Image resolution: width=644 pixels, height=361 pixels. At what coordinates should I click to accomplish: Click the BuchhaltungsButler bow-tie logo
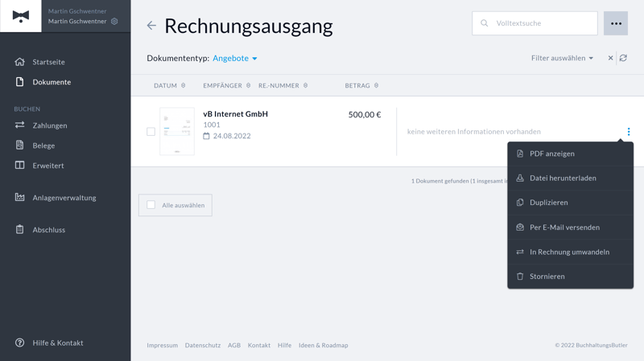pyautogui.click(x=21, y=16)
